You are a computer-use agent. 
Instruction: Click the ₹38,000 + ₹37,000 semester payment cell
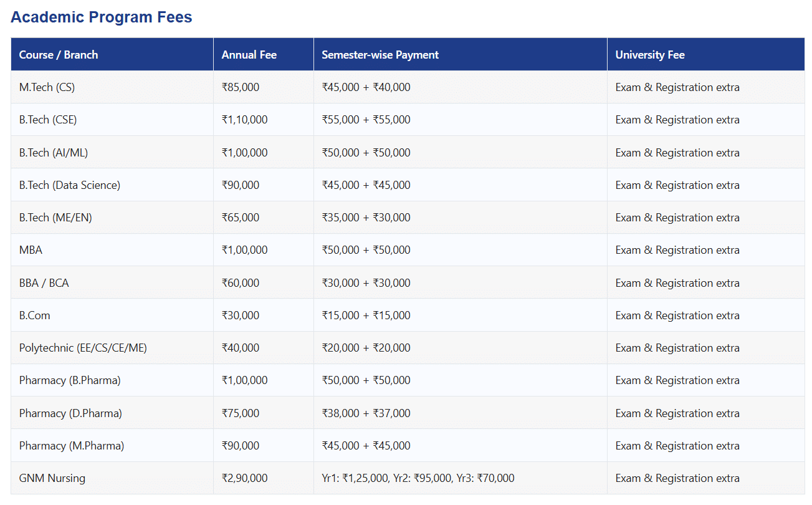(x=366, y=413)
